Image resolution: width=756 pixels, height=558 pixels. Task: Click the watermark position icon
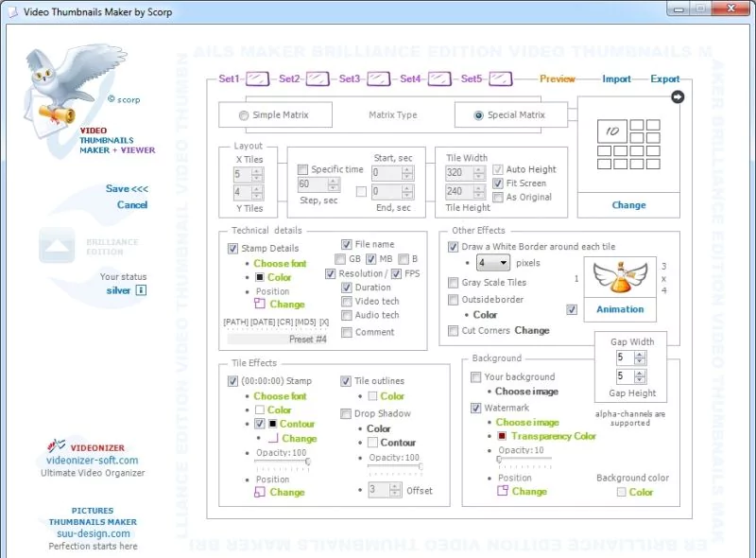(503, 491)
